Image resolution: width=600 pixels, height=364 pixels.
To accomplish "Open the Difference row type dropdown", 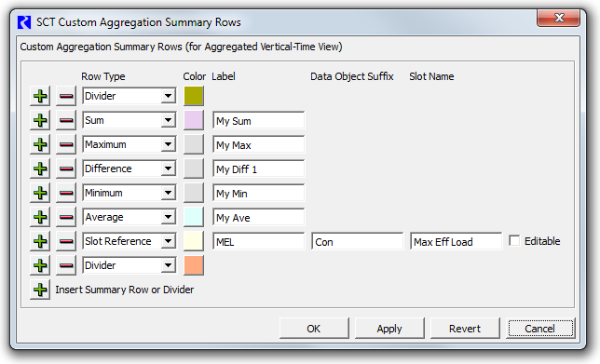I will pos(168,169).
